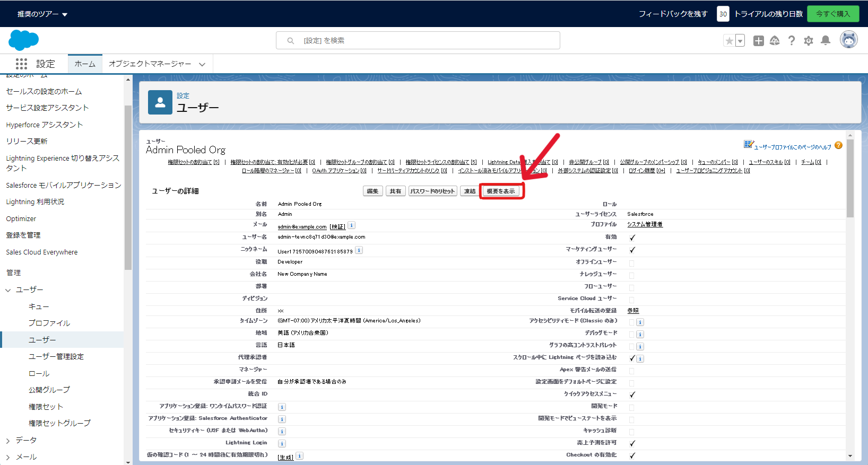Click the main content vertical scrollbar thumb

click(x=850, y=178)
